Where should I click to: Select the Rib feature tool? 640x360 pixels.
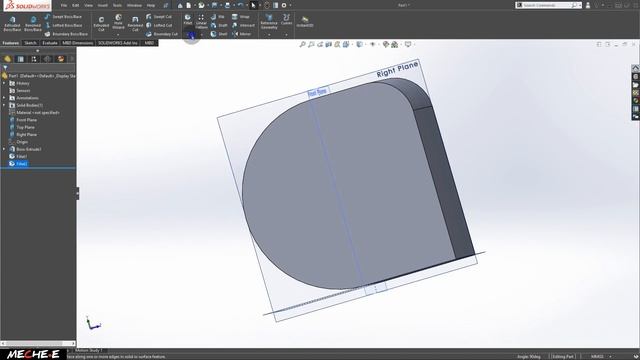218,17
